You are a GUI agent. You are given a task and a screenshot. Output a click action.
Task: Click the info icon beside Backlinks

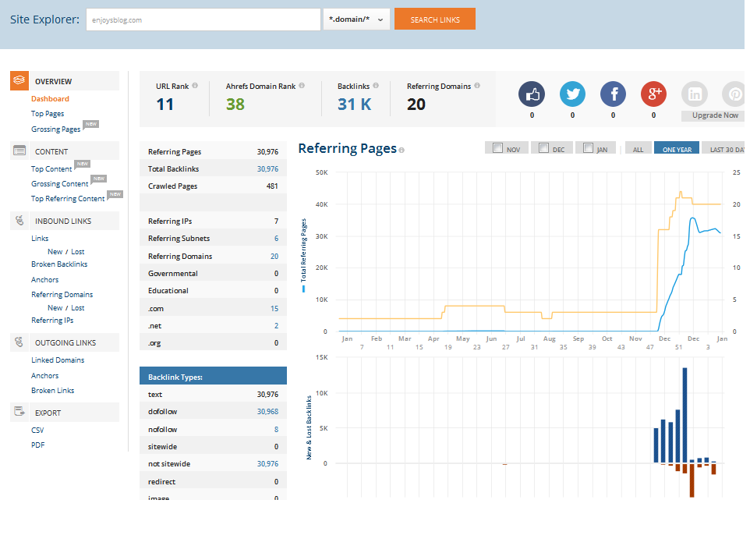[x=376, y=86]
